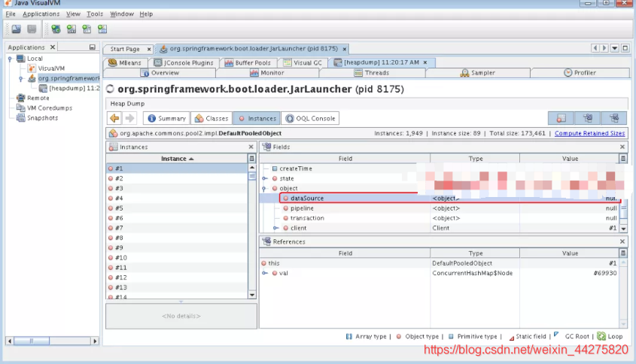
Task: Click the Instances view button
Action: [257, 118]
